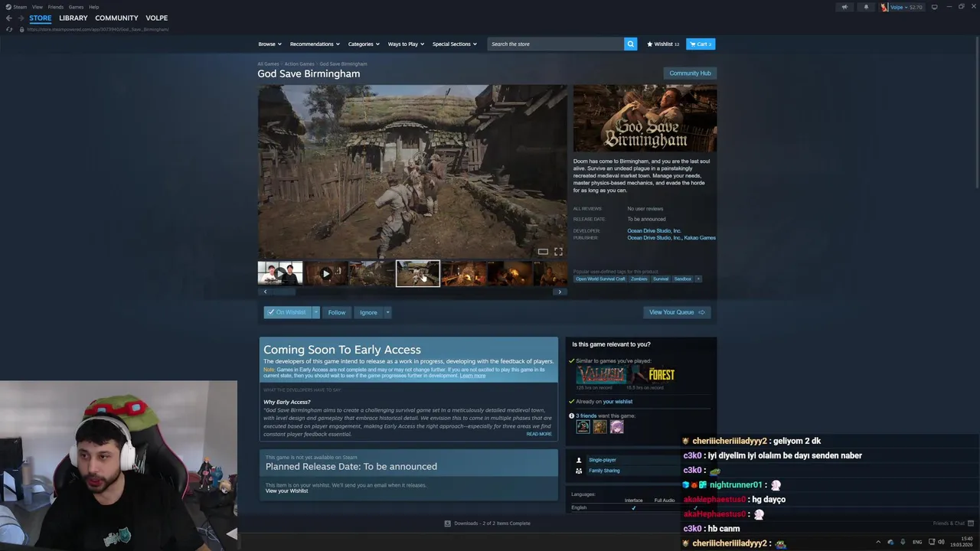Viewport: 980px width, 551px height.
Task: Toggle the On Wishlist button
Action: pos(287,312)
